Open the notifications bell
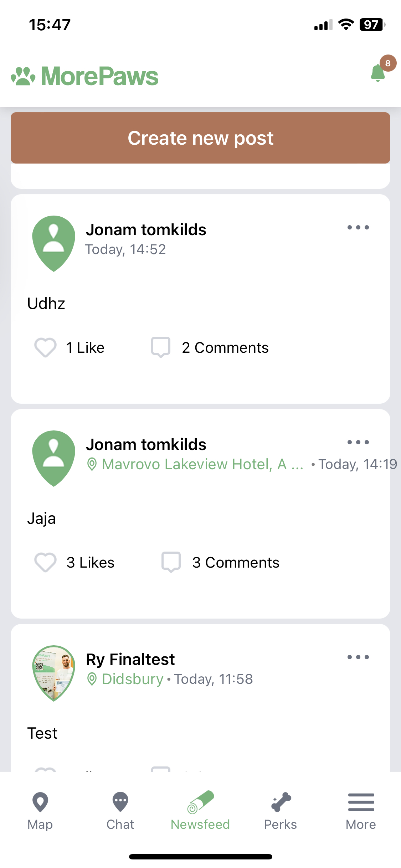The width and height of the screenshot is (401, 868). 378,73
